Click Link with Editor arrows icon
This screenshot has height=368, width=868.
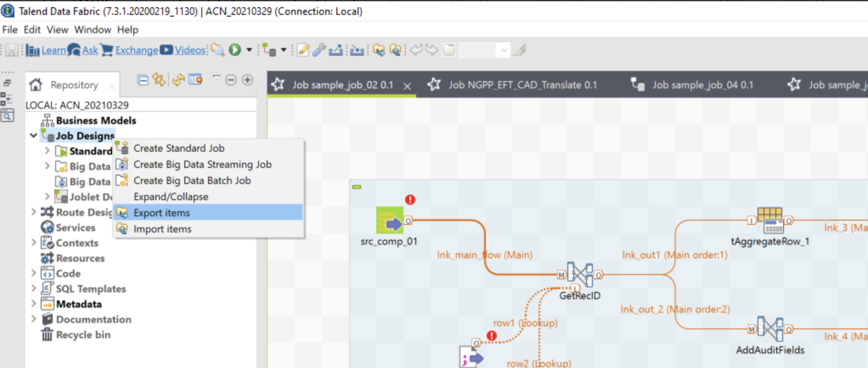[x=159, y=80]
